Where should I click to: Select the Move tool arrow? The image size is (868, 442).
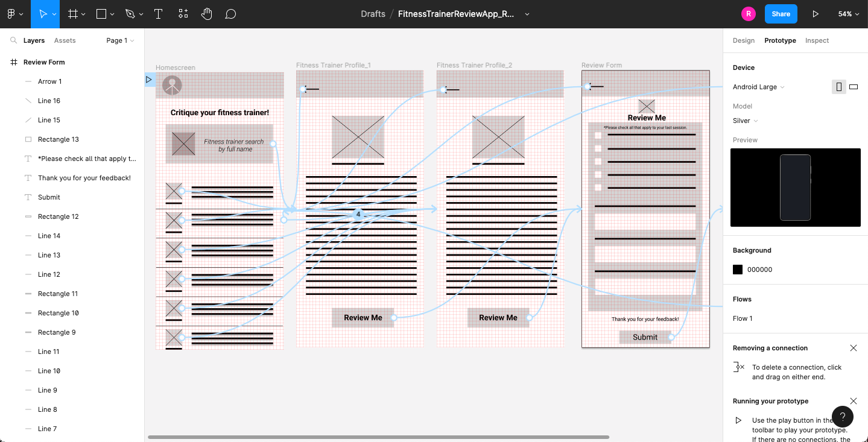click(x=42, y=14)
